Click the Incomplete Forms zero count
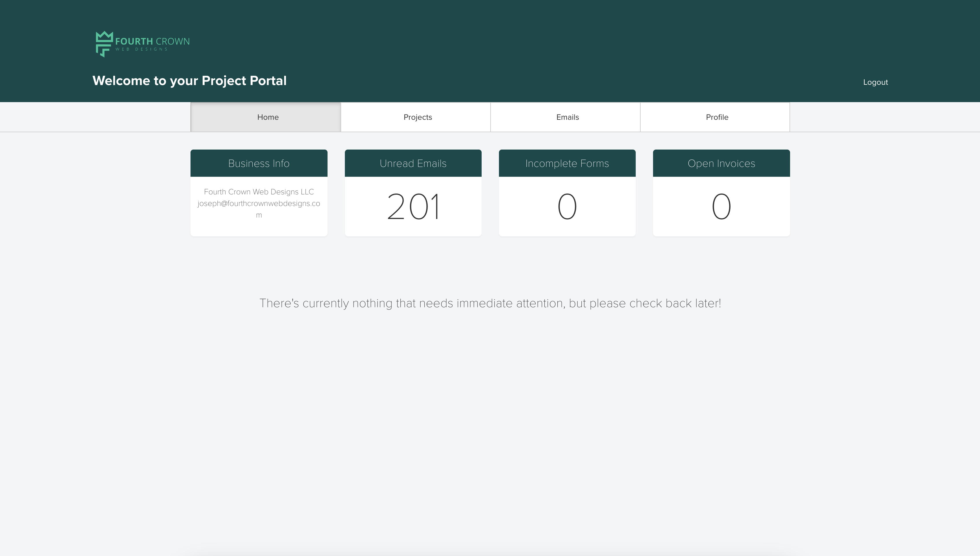The image size is (980, 556). tap(567, 207)
